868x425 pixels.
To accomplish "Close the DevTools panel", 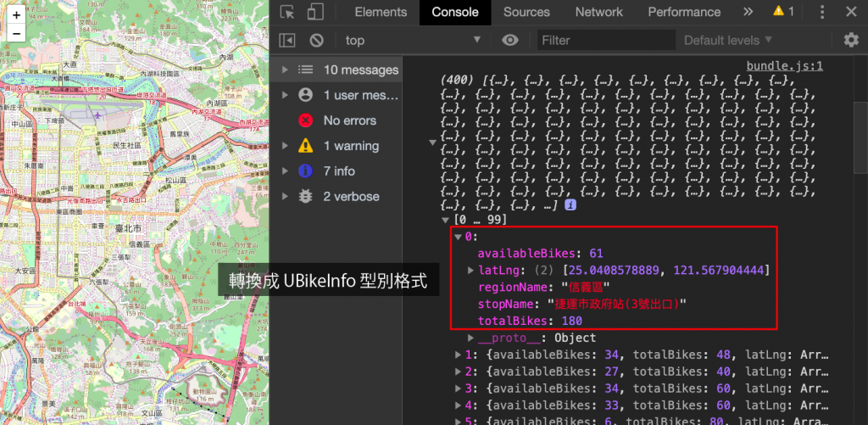I will coord(851,12).
